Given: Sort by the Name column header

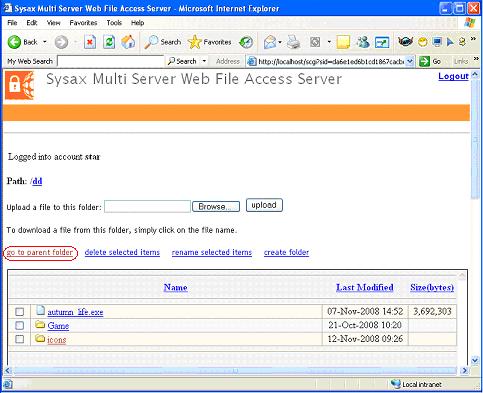Looking at the screenshot, I should click(176, 287).
